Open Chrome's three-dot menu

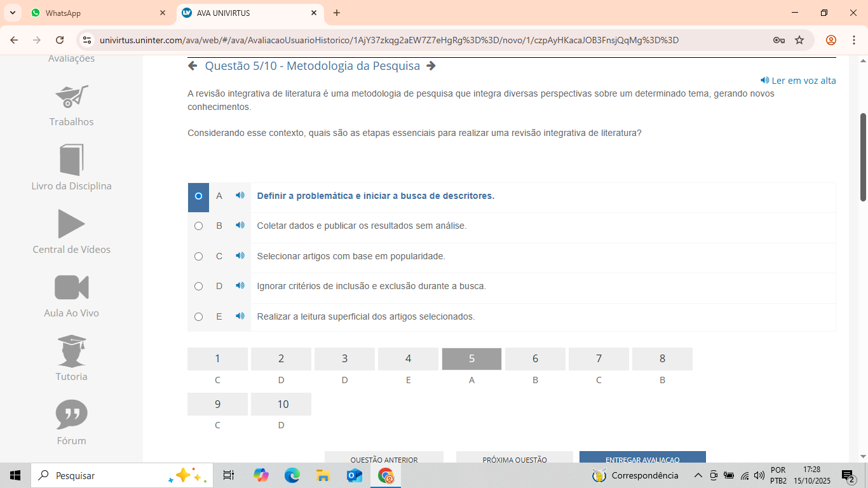pyautogui.click(x=853, y=40)
